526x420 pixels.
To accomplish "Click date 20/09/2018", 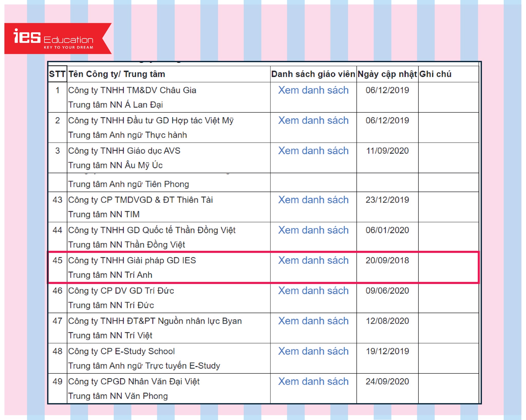I will (x=387, y=261).
